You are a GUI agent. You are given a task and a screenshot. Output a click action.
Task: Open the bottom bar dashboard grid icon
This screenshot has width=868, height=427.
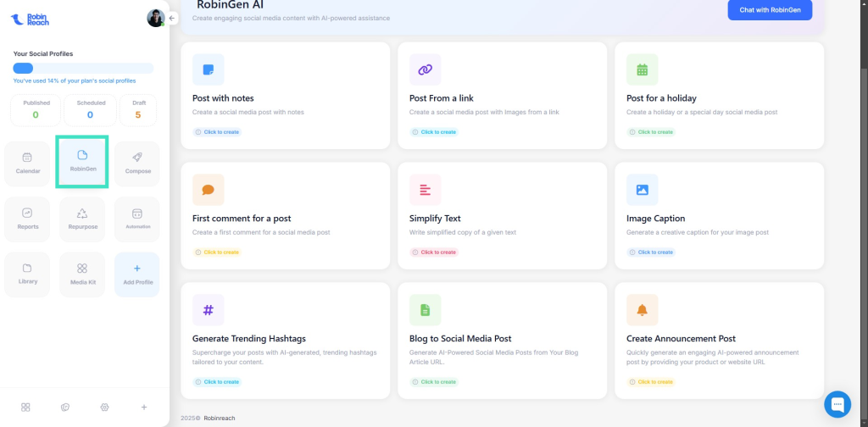click(x=25, y=407)
